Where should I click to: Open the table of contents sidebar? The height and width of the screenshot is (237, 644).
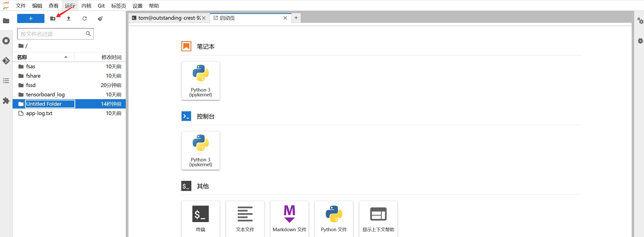pyautogui.click(x=6, y=81)
